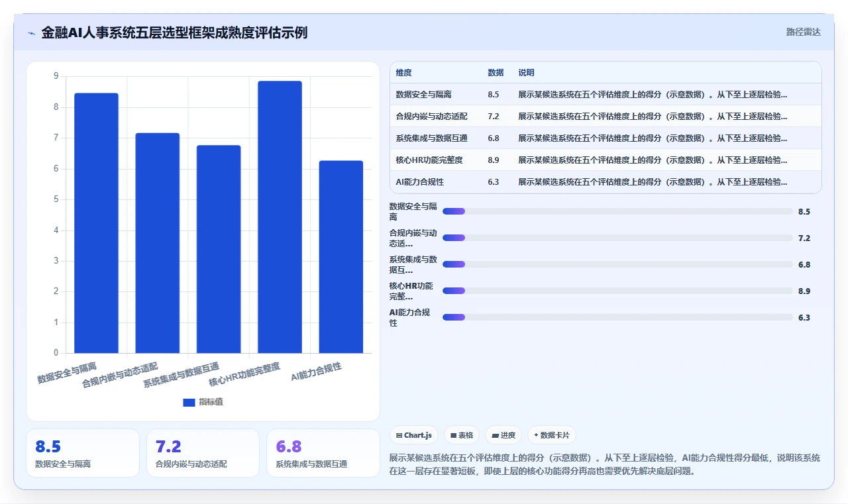Select table cell 合规内嵌与动态适配
The height and width of the screenshot is (504, 848).
tap(431, 117)
